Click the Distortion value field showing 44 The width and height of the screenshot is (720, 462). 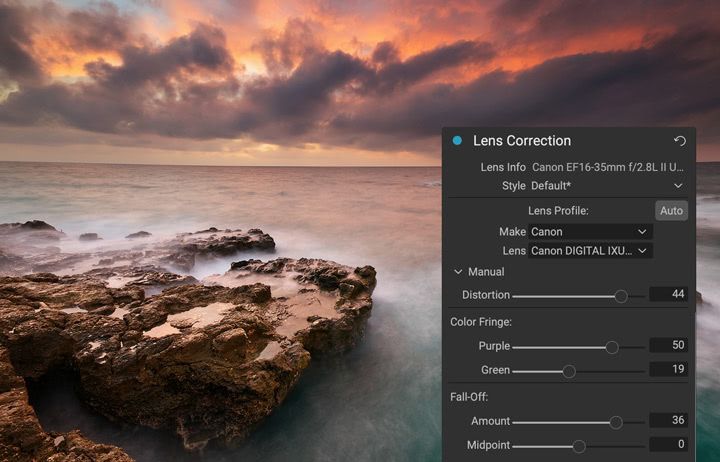pos(668,294)
